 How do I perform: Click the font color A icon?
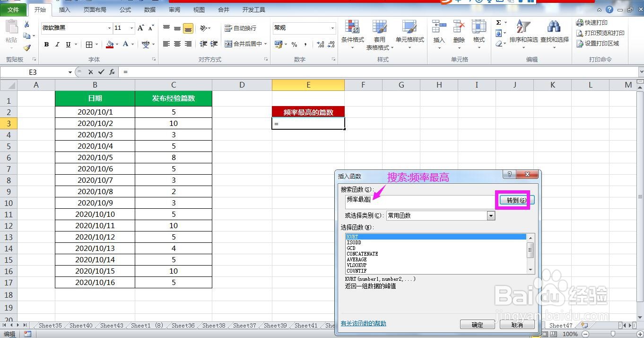pos(125,44)
